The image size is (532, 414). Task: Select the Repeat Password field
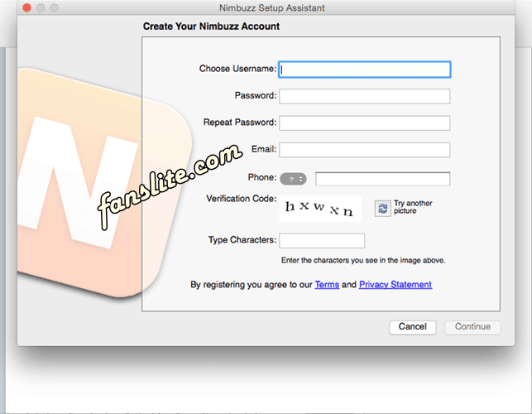(365, 123)
